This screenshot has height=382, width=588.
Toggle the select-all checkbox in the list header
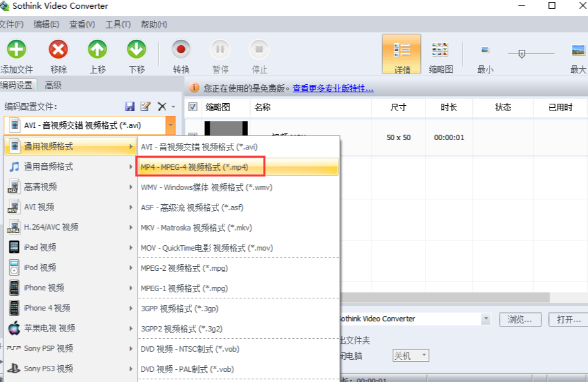point(193,107)
